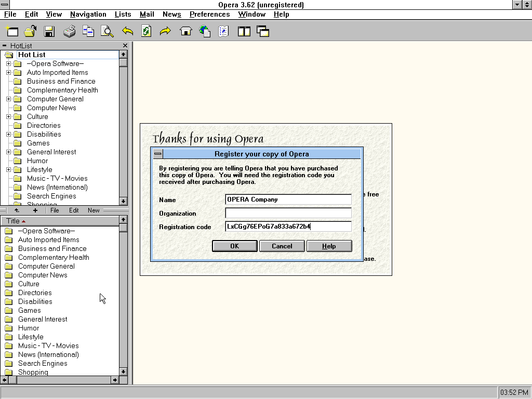Click the Registration code input field
Viewport: 532px width, 399px height.
pos(288,227)
